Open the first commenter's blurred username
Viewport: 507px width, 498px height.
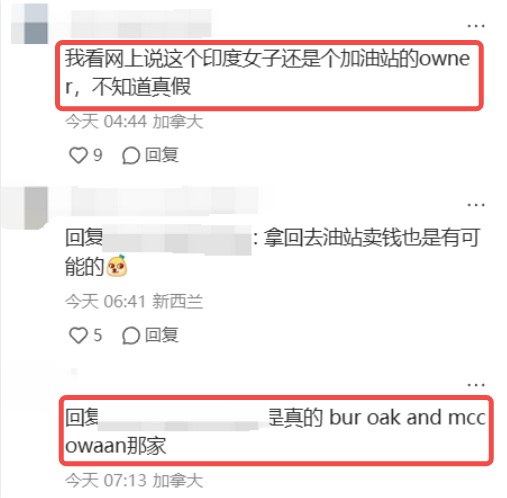click(141, 24)
